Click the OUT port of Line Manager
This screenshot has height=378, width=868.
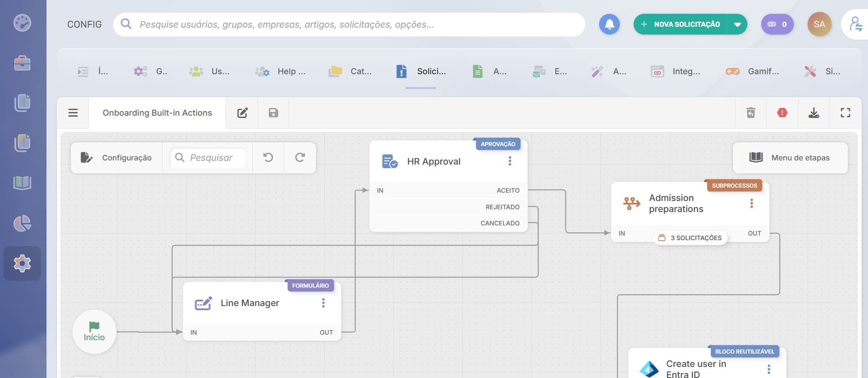click(x=326, y=332)
